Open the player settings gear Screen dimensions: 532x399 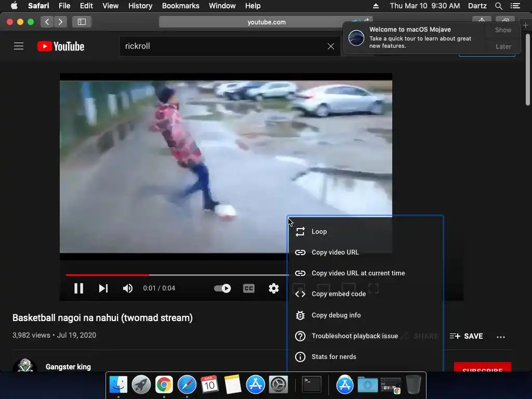click(x=274, y=288)
